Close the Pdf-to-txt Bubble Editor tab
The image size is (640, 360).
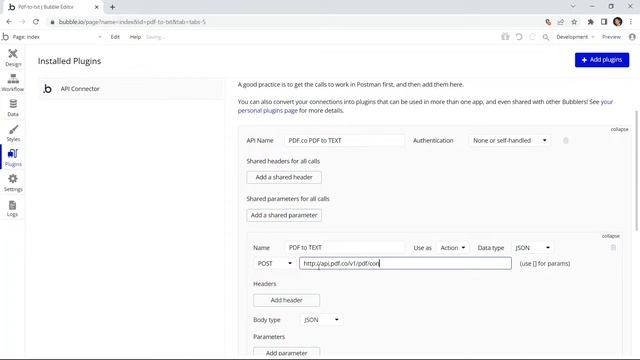coord(97,7)
